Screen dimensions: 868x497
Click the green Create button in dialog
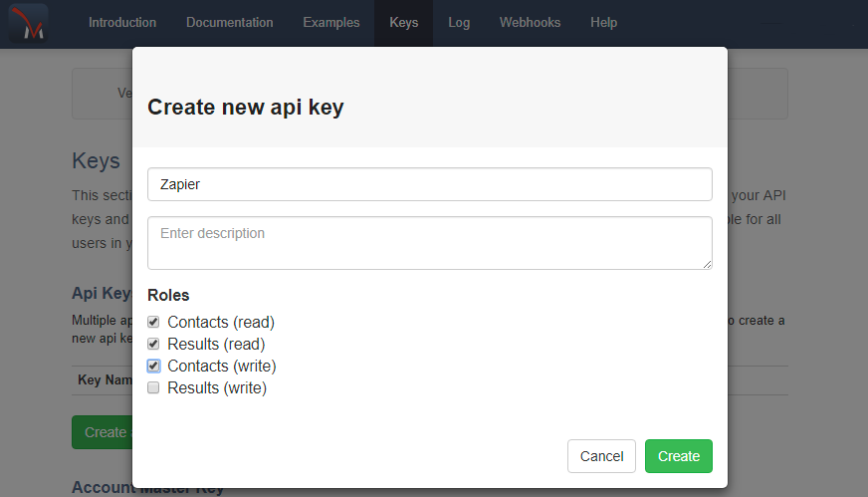pos(678,456)
